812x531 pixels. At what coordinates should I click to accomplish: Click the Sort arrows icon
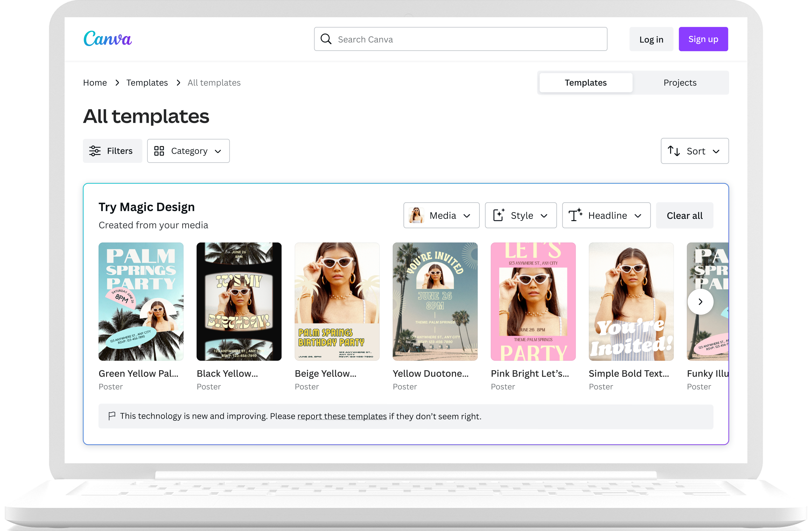pyautogui.click(x=674, y=151)
